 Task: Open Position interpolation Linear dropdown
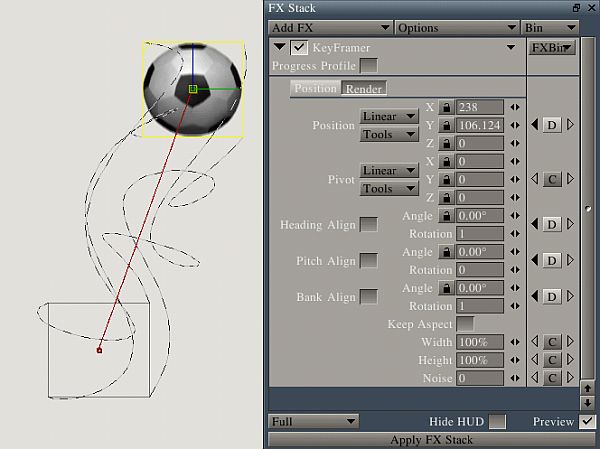[389, 116]
